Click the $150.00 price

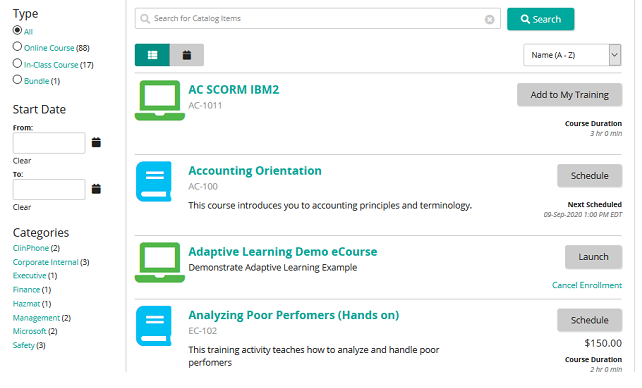tap(603, 343)
